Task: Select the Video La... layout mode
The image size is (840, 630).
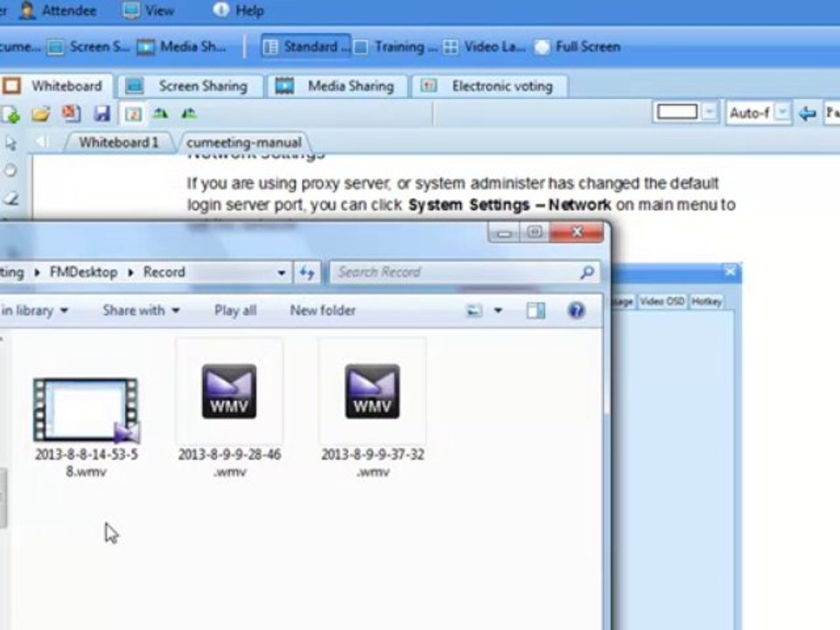Action: 484,47
